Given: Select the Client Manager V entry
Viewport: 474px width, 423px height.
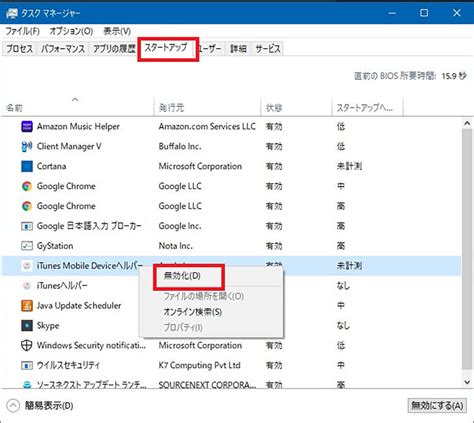Looking at the screenshot, I should 69,146.
